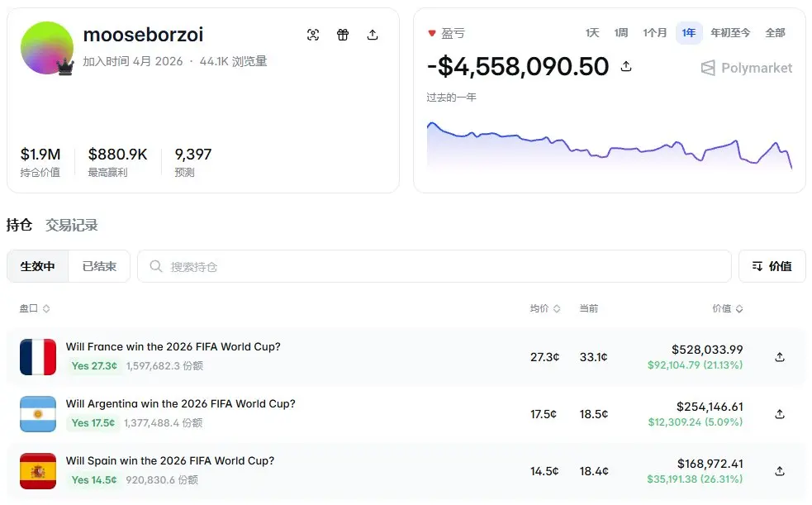The image size is (812, 505).
Task: Open the Argentina flag market thumbnail
Action: click(x=38, y=414)
